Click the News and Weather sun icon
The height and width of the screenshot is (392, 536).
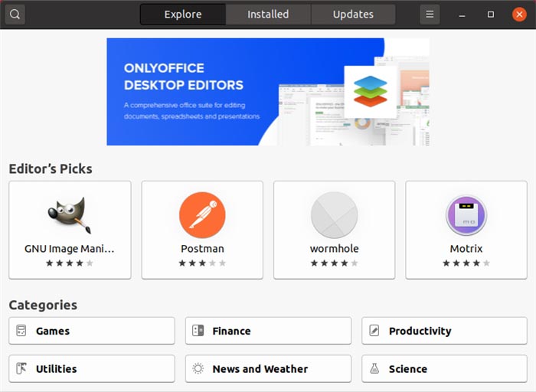coord(198,368)
